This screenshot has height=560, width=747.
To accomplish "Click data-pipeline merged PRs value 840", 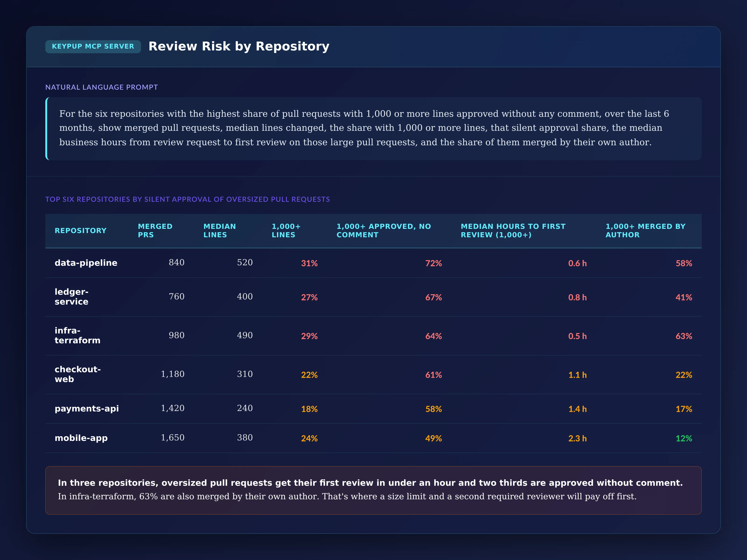I will click(x=177, y=262).
